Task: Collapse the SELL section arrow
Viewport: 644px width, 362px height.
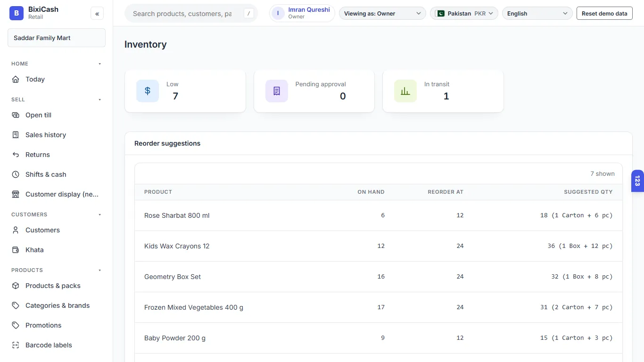Action: point(99,99)
